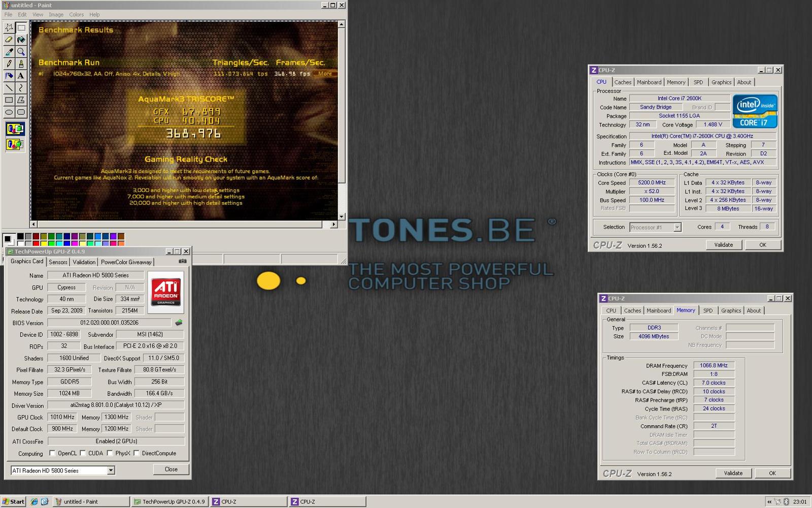Click the Paint vertical scrollbar down arrow
This screenshot has height=508, width=812.
click(342, 216)
